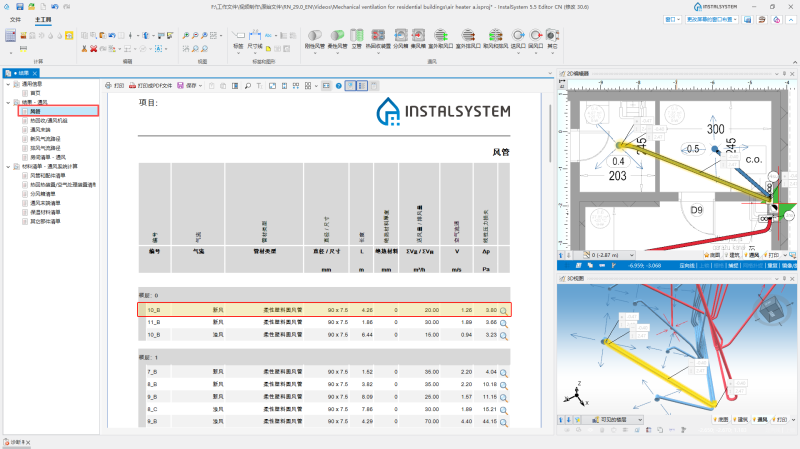Viewport: 800px width, 449px height.
Task: Click the zoom out magnifier icon
Action: pos(195,35)
